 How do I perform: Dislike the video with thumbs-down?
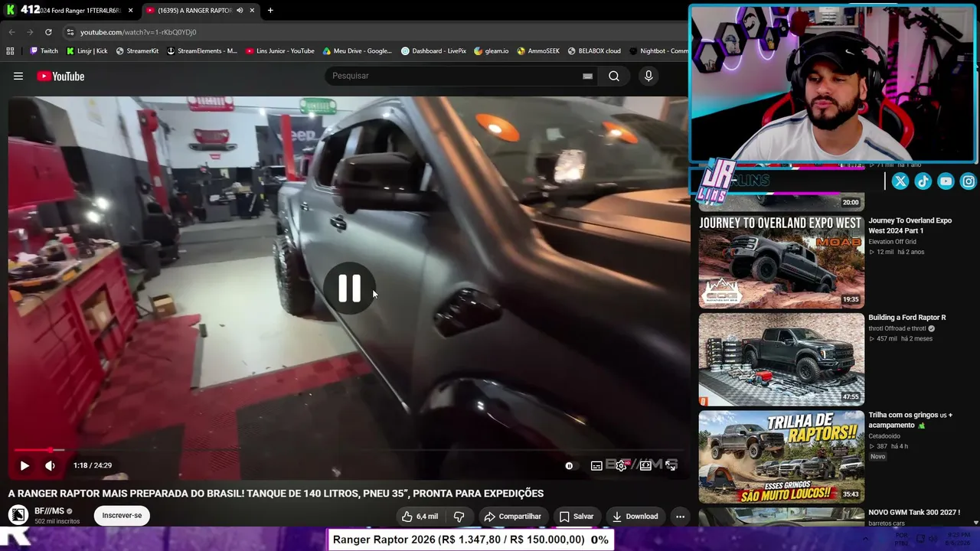click(x=459, y=517)
